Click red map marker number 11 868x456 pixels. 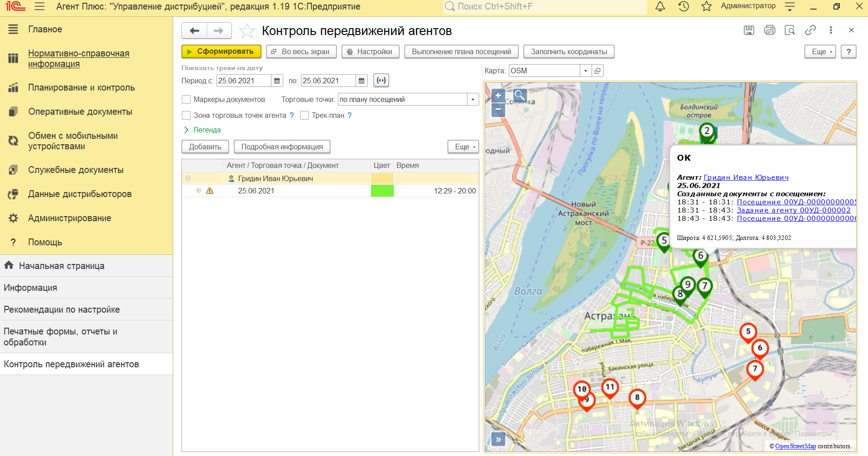tap(610, 389)
